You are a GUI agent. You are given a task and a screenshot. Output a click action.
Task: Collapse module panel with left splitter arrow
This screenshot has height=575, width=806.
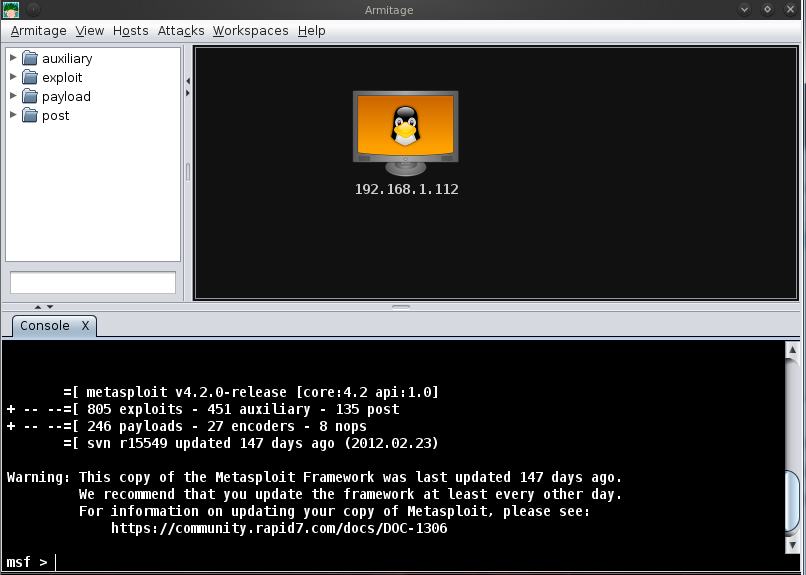pyautogui.click(x=188, y=81)
